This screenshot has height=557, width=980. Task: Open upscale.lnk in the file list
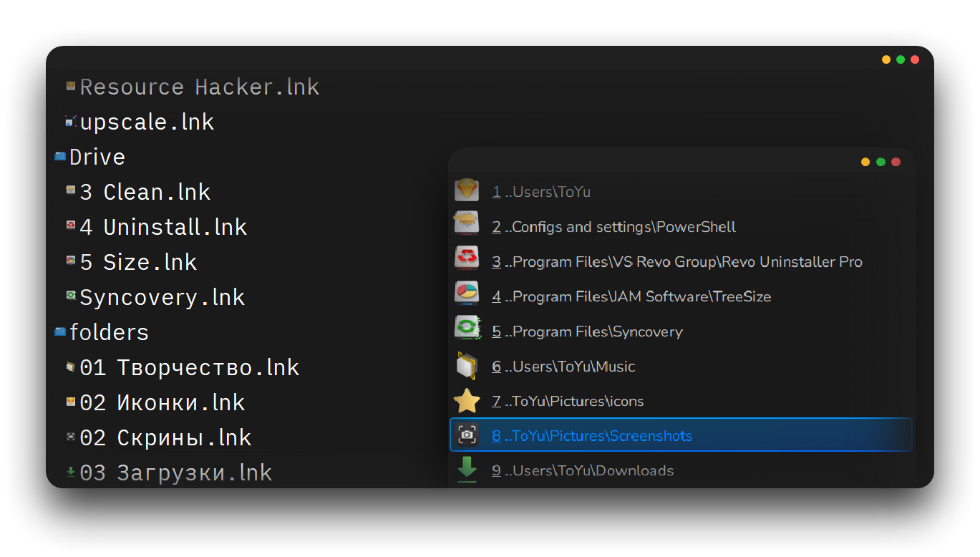coord(147,122)
